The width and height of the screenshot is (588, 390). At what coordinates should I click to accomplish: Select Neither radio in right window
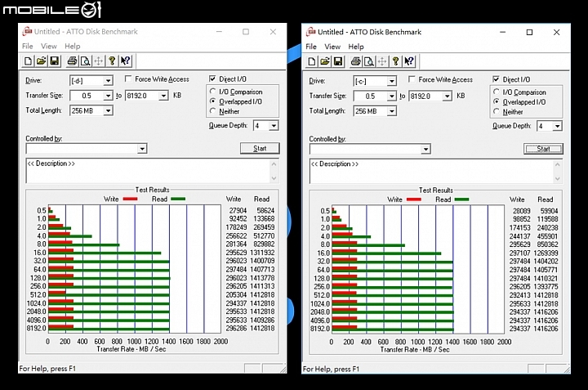497,111
